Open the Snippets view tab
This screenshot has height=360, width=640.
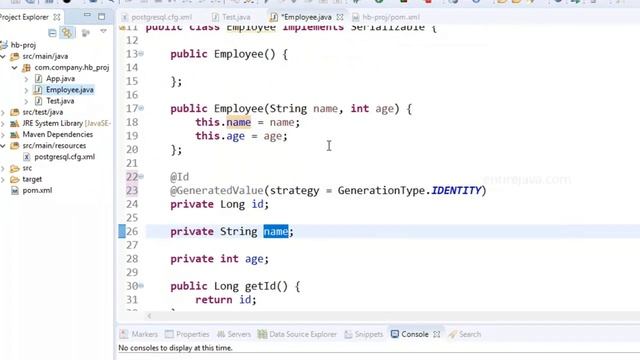(x=364, y=334)
